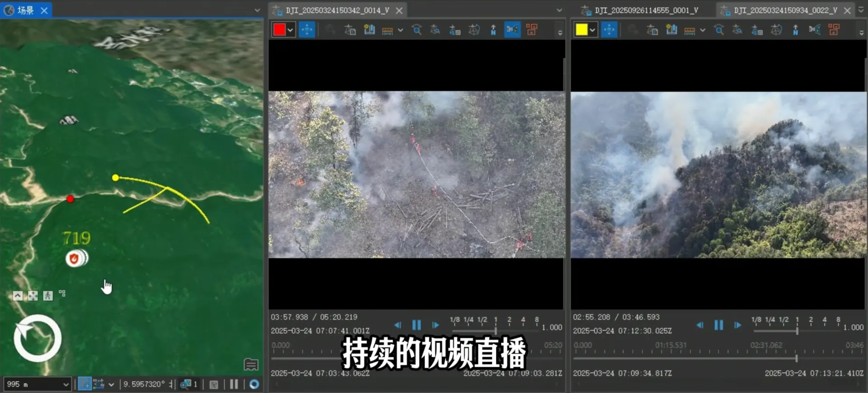Image resolution: width=868 pixels, height=393 pixels.
Task: Click the right video timeline slider
Action: click(x=718, y=359)
